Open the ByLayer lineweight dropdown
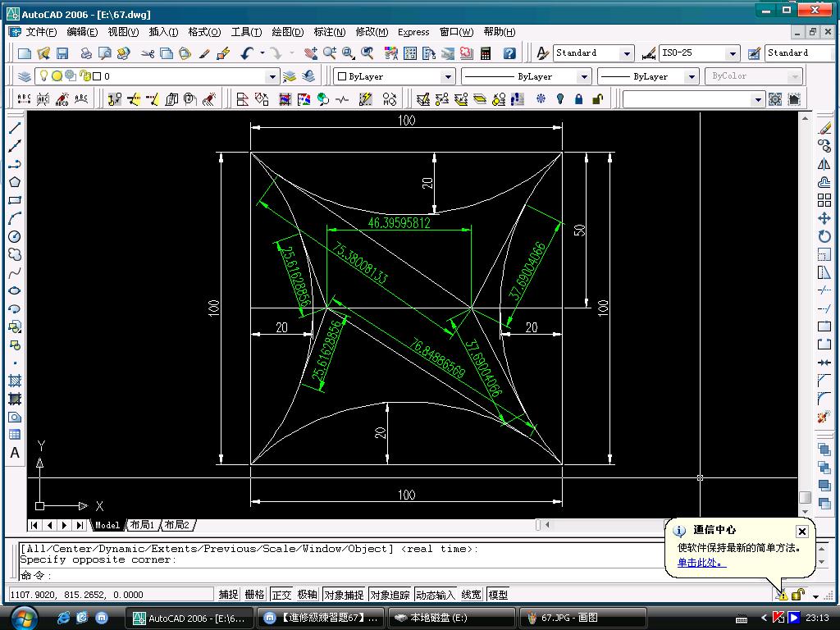 point(692,76)
